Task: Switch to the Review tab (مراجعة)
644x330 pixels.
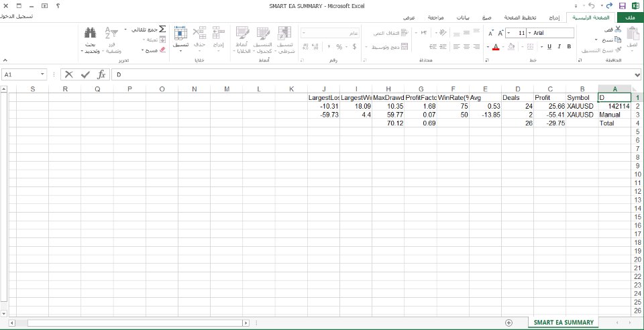Action: point(435,17)
